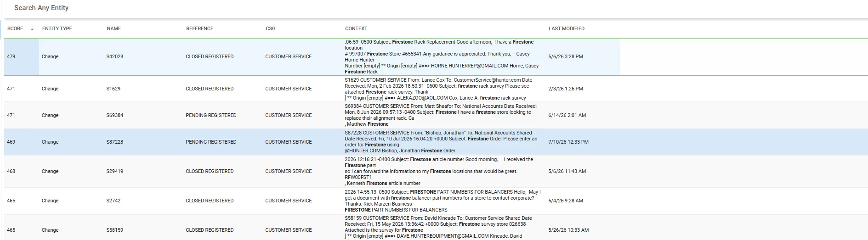Click CLOSED REGISTERED in S42028 row
The height and width of the screenshot is (240, 868).
pyautogui.click(x=210, y=56)
